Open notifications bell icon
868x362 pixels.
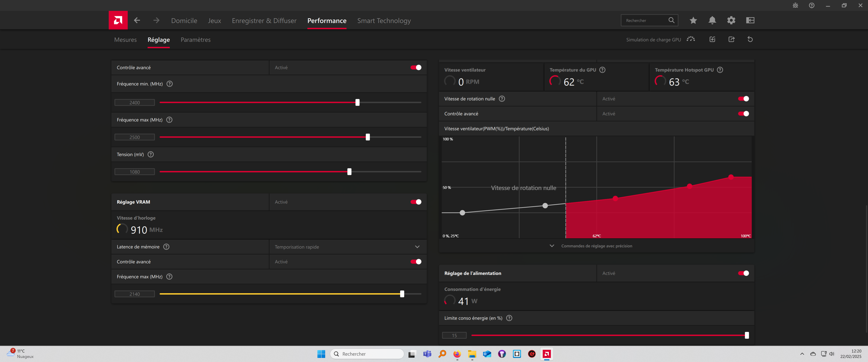[x=712, y=21]
